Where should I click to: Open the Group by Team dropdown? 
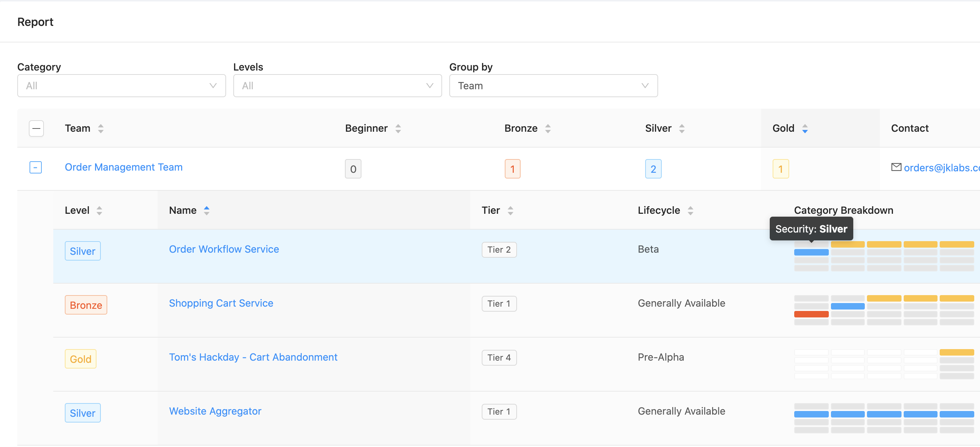(553, 86)
